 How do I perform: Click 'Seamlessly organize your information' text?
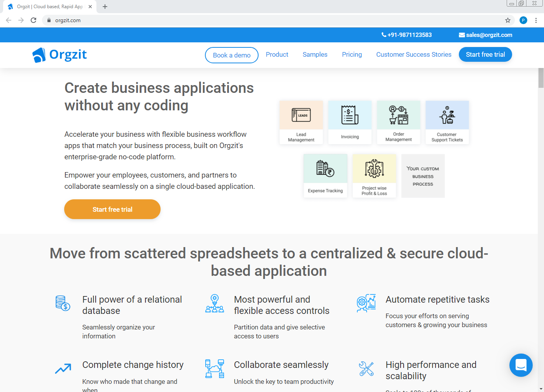[x=119, y=332]
